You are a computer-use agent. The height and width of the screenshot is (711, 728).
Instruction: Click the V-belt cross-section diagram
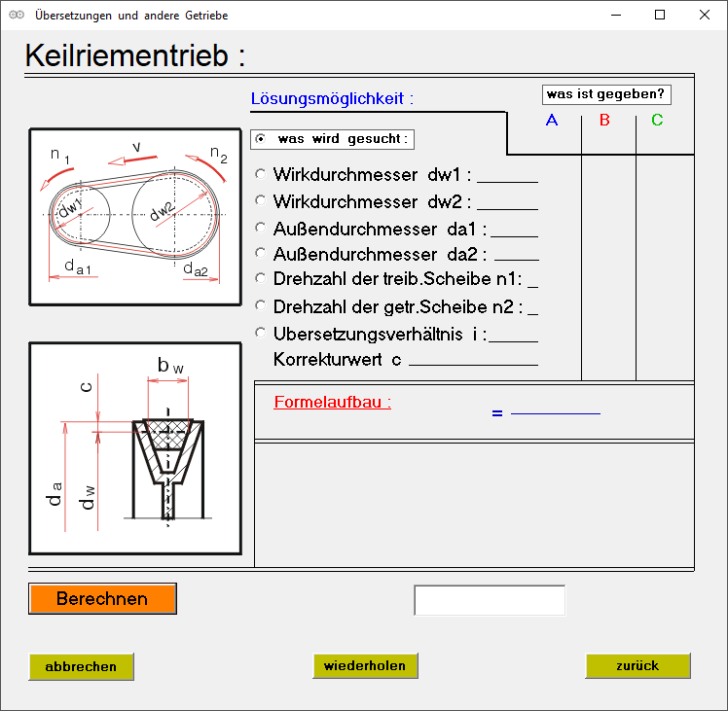click(135, 447)
